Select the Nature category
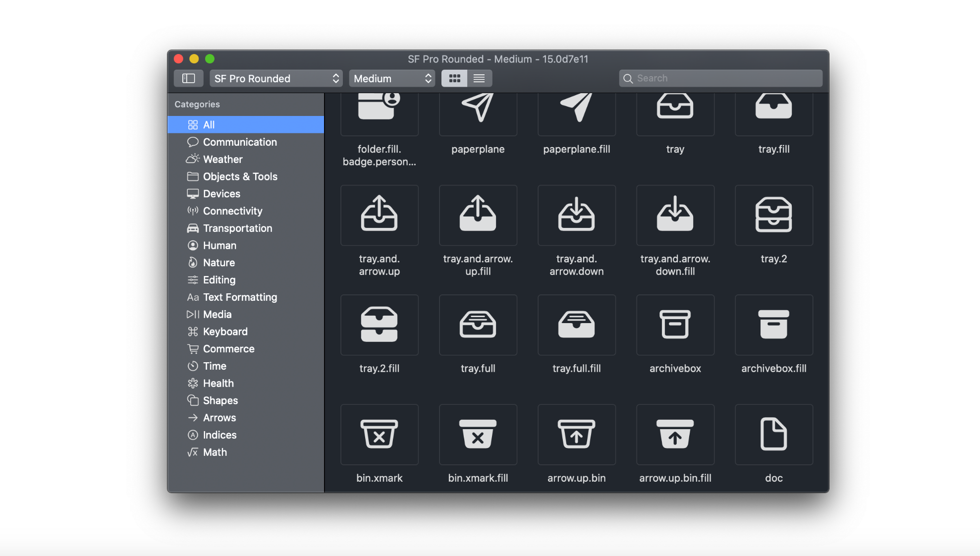Viewport: 980px width, 556px height. click(x=246, y=263)
